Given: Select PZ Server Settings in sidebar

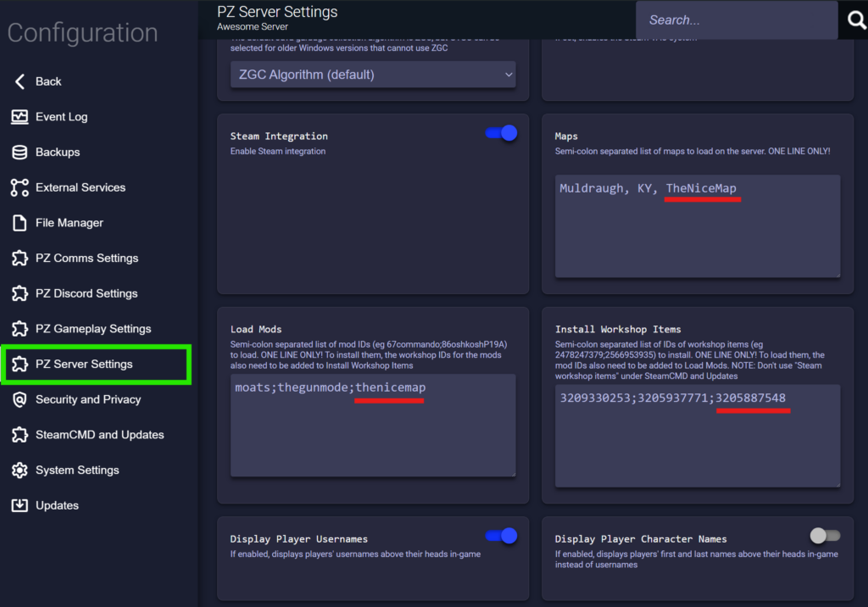Looking at the screenshot, I should point(84,365).
